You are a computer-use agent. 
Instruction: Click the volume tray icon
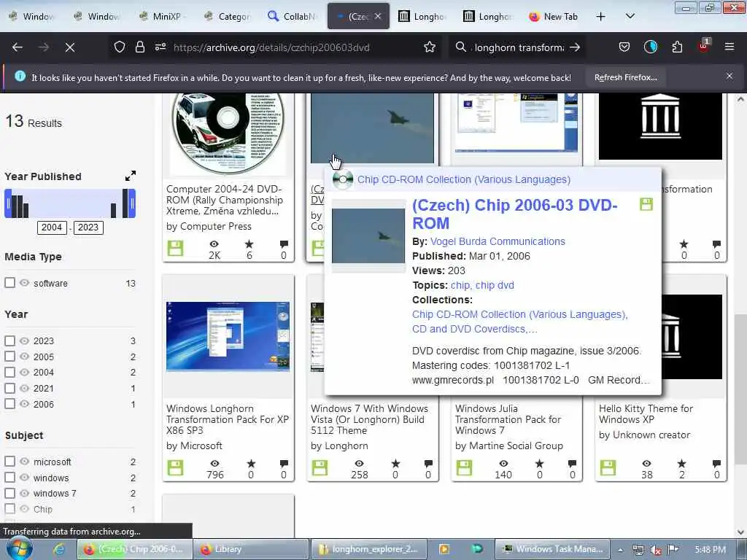(x=656, y=550)
